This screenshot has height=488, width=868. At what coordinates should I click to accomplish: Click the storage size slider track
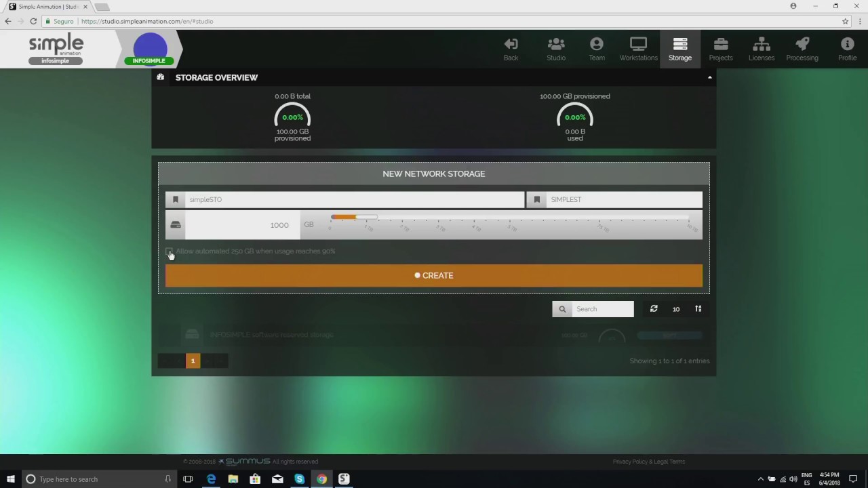pos(509,218)
